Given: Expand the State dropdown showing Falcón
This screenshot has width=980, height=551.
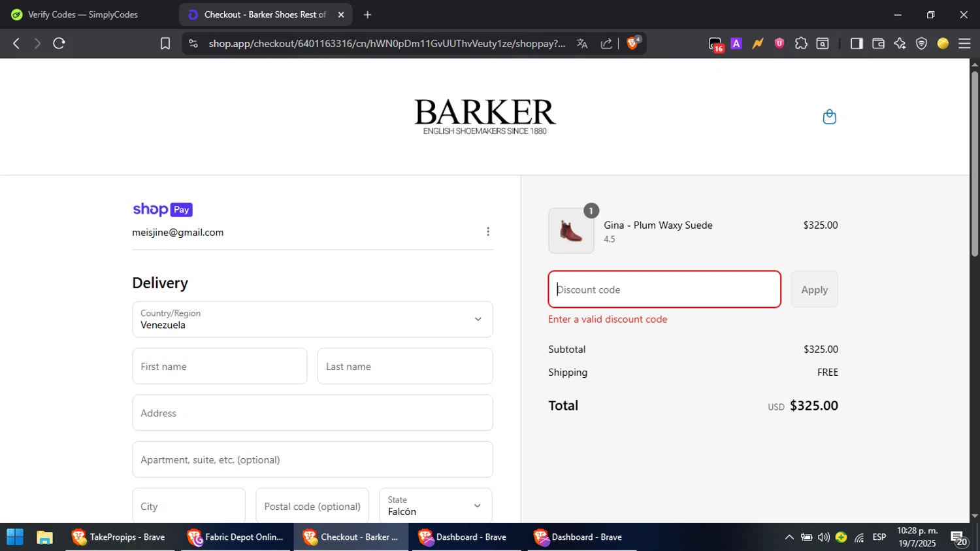Looking at the screenshot, I should point(436,506).
